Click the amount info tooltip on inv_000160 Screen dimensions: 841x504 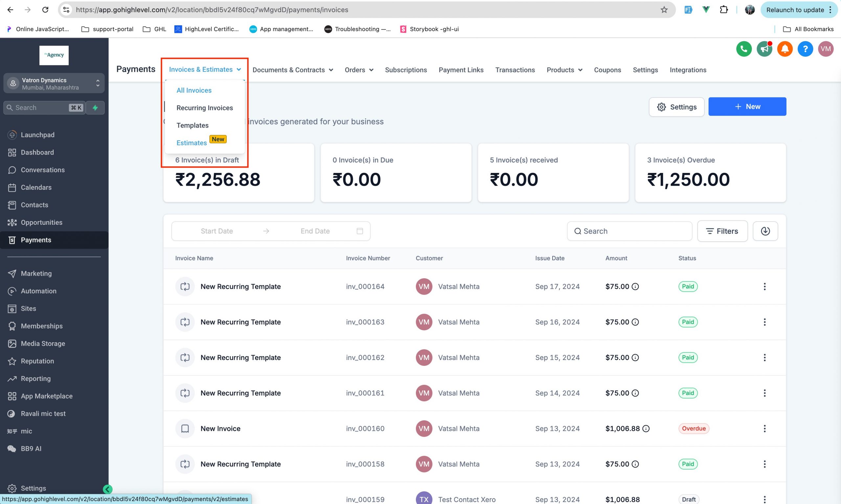[x=646, y=429]
